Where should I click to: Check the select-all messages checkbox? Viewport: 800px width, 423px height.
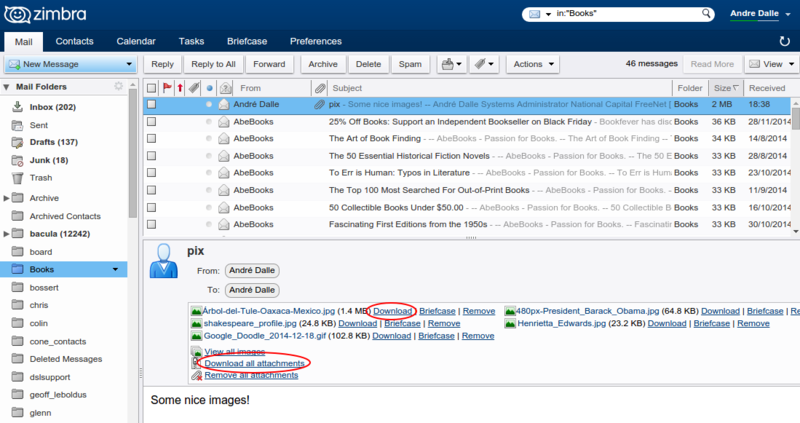coord(152,88)
